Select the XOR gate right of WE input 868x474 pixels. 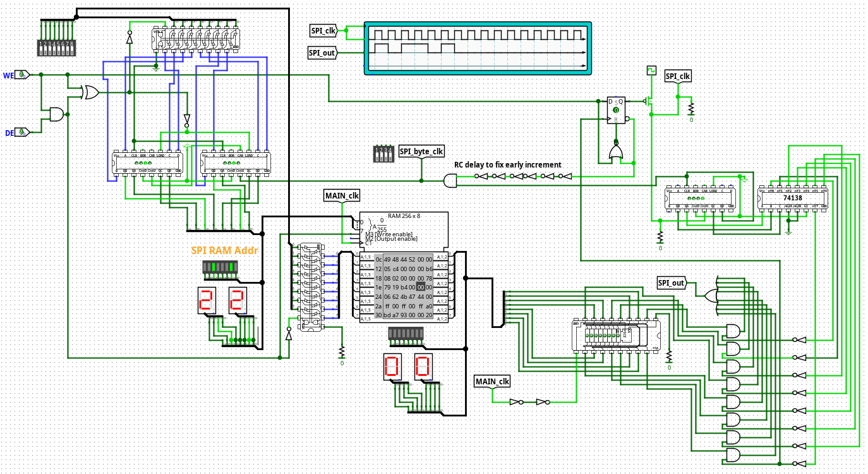pos(90,92)
